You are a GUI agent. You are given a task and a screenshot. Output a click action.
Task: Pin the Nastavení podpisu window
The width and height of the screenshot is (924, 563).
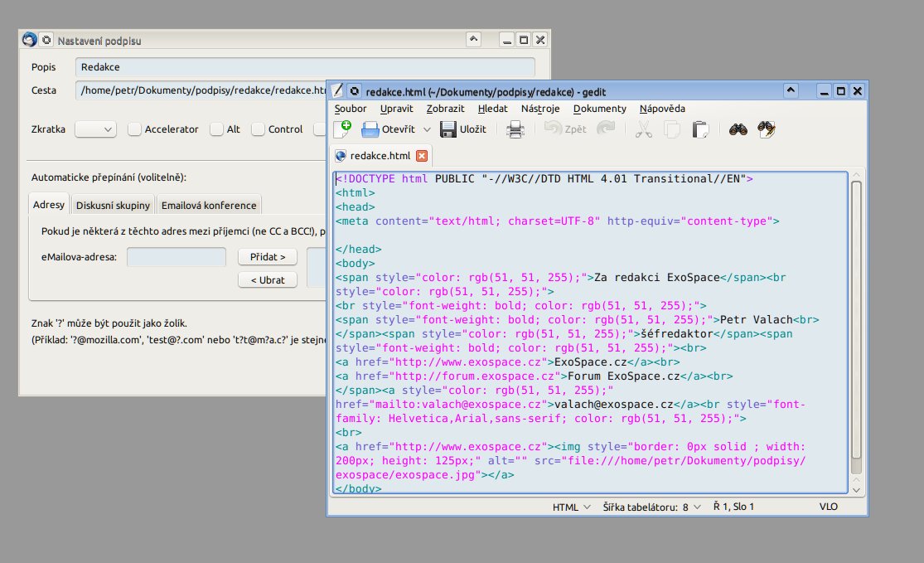(46, 40)
